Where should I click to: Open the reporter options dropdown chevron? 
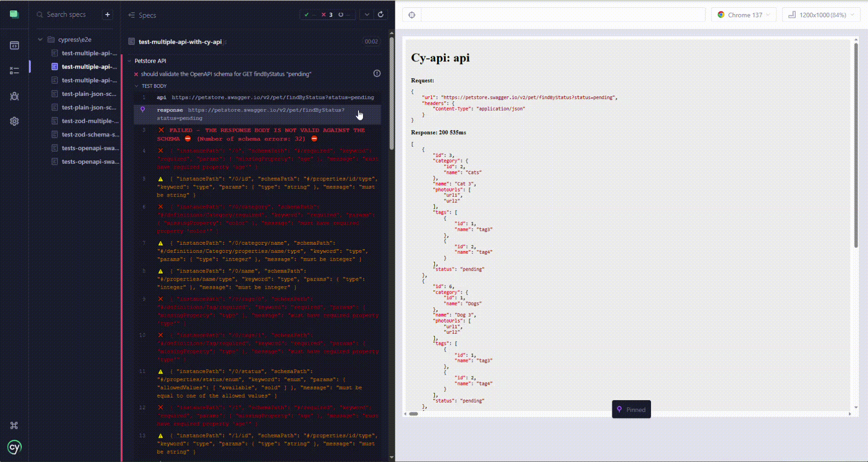[x=367, y=15]
